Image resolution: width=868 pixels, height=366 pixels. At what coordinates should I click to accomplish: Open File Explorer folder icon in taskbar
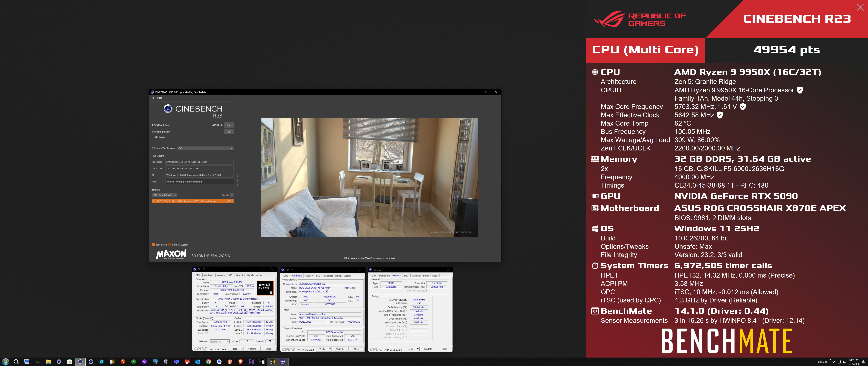point(48,362)
